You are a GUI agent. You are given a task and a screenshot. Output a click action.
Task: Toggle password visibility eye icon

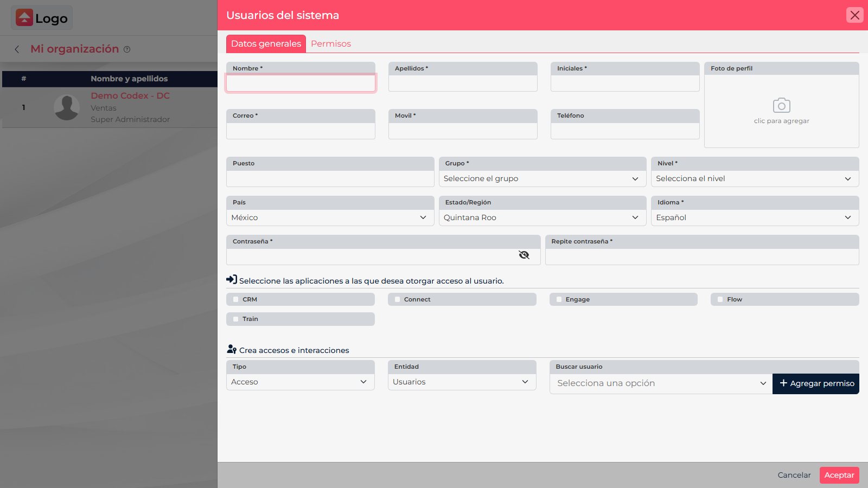(524, 255)
